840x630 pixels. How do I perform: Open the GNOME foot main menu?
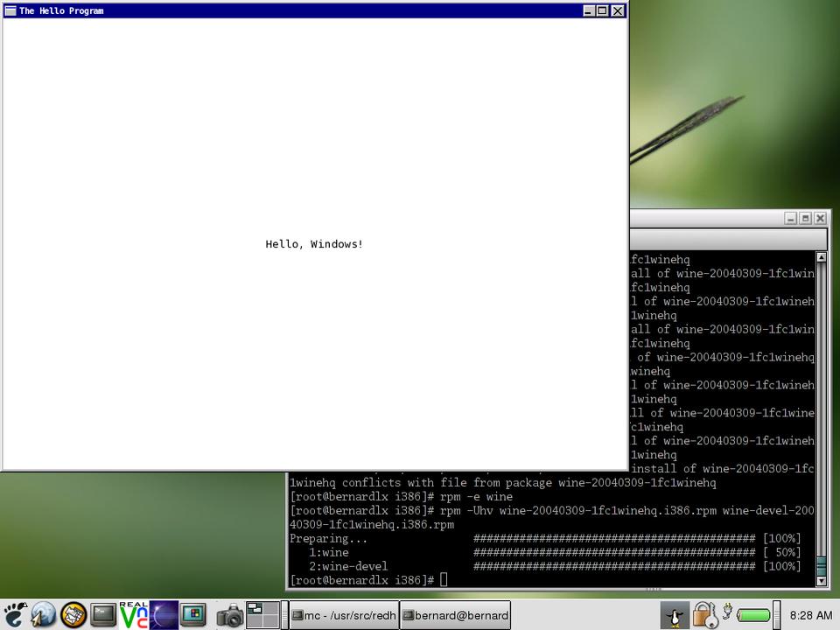pyautogui.click(x=15, y=615)
